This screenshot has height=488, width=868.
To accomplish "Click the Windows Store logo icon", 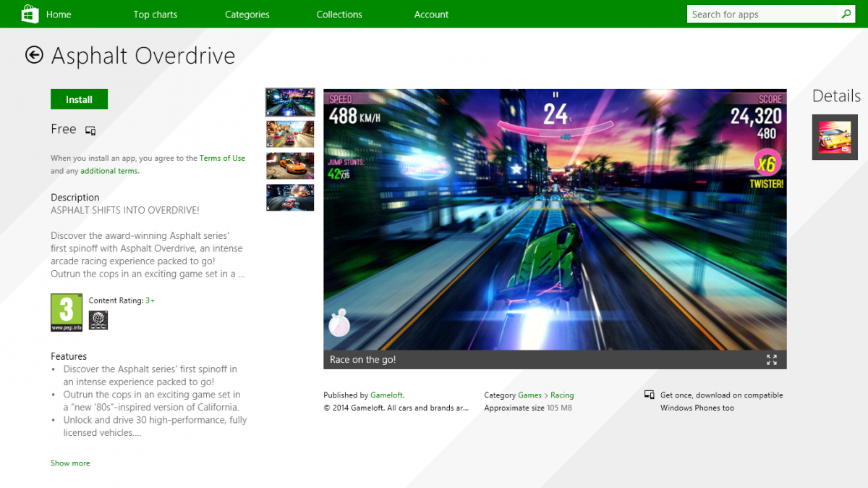I will click(x=30, y=14).
